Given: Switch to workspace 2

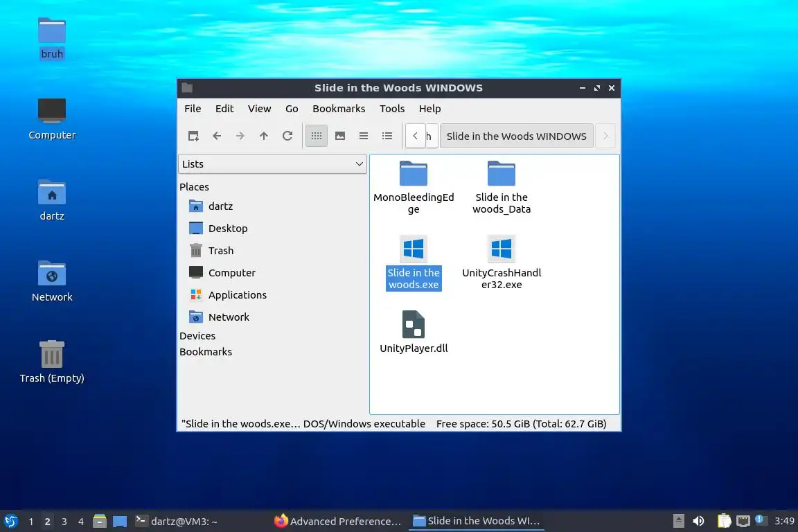Looking at the screenshot, I should 47,522.
